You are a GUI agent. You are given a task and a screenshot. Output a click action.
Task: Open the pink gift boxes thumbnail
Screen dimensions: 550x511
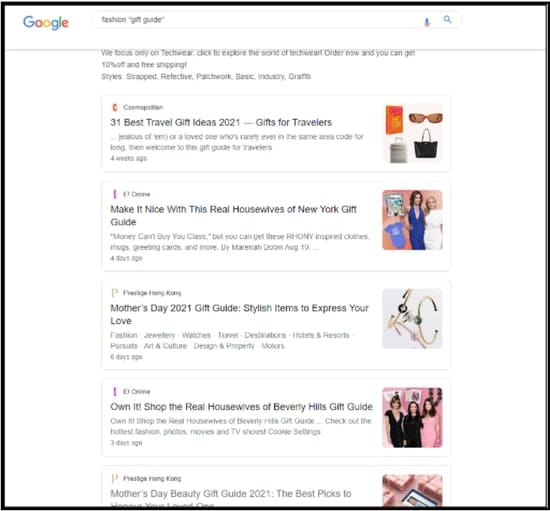click(x=412, y=491)
